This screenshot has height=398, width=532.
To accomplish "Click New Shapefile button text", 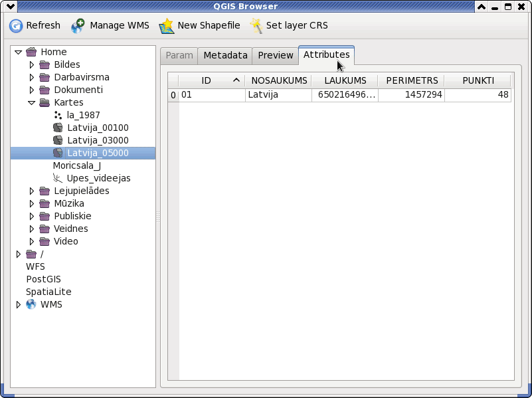I will coord(209,25).
